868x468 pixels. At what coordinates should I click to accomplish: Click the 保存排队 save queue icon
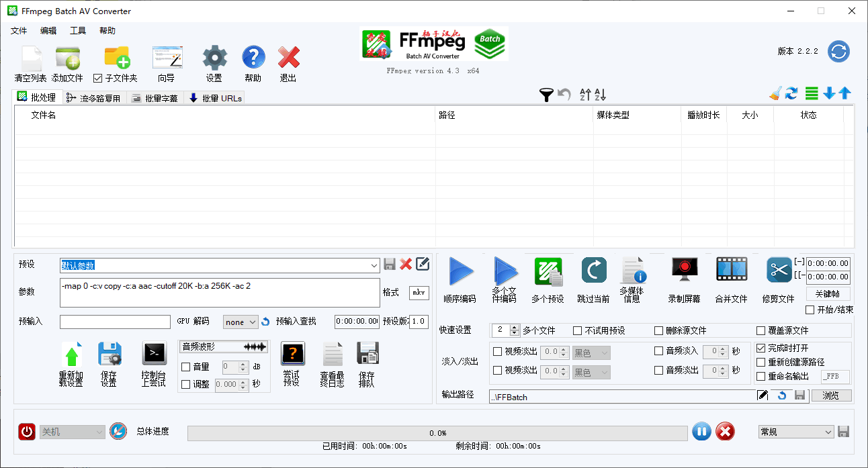pos(367,353)
